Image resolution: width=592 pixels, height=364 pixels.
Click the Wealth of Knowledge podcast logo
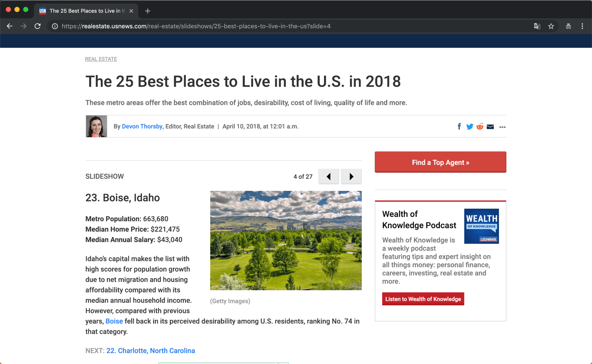coord(481,226)
